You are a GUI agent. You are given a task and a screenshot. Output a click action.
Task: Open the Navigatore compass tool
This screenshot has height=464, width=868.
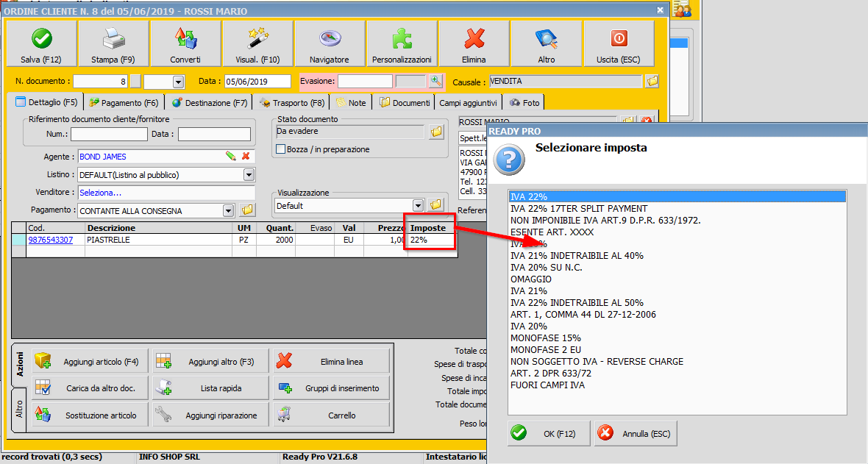330,44
